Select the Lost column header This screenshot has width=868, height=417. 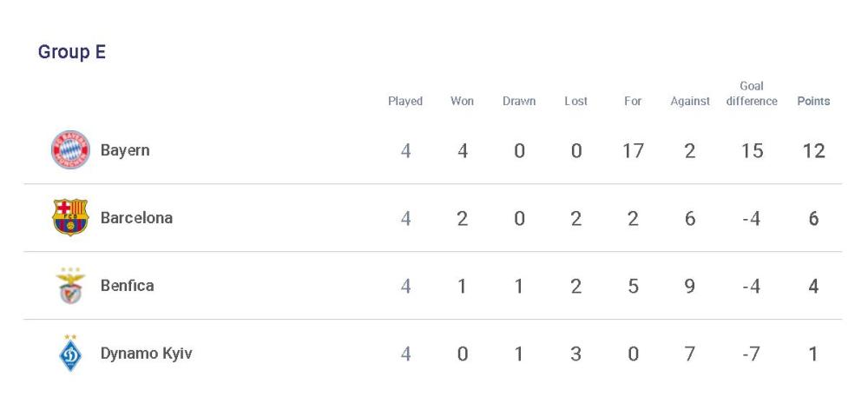tap(575, 102)
